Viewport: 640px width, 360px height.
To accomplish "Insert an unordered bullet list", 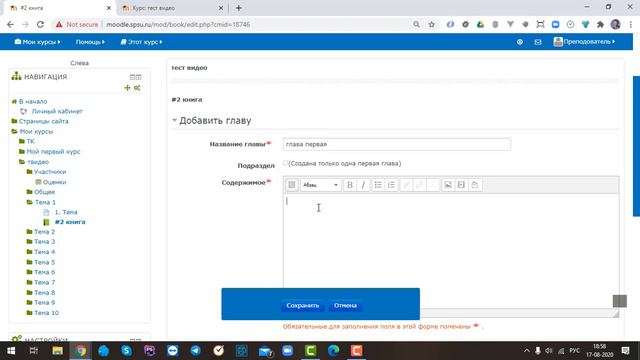I will point(378,185).
